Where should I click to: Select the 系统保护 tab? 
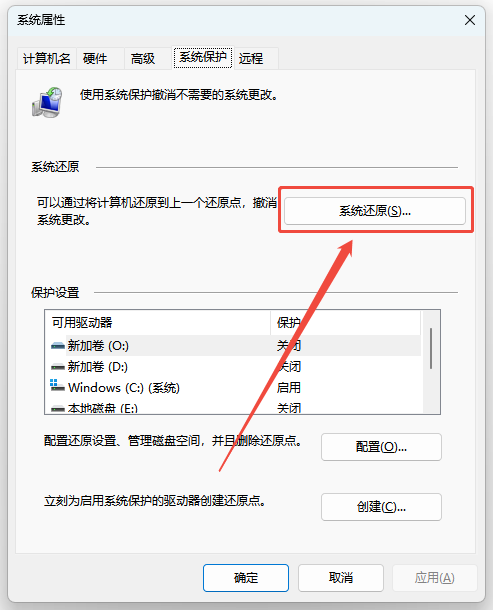[203, 58]
